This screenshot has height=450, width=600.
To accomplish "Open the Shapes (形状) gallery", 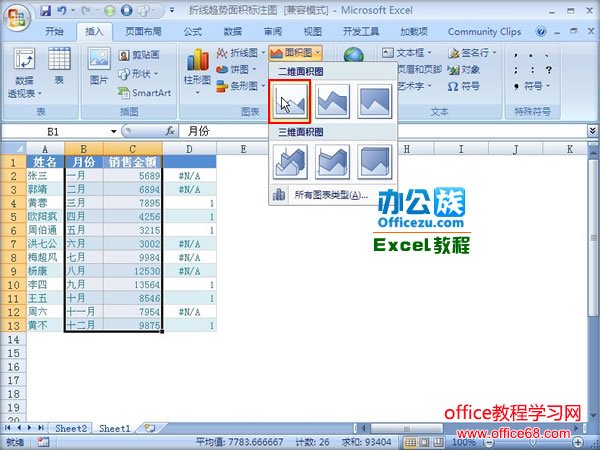I will click(138, 73).
